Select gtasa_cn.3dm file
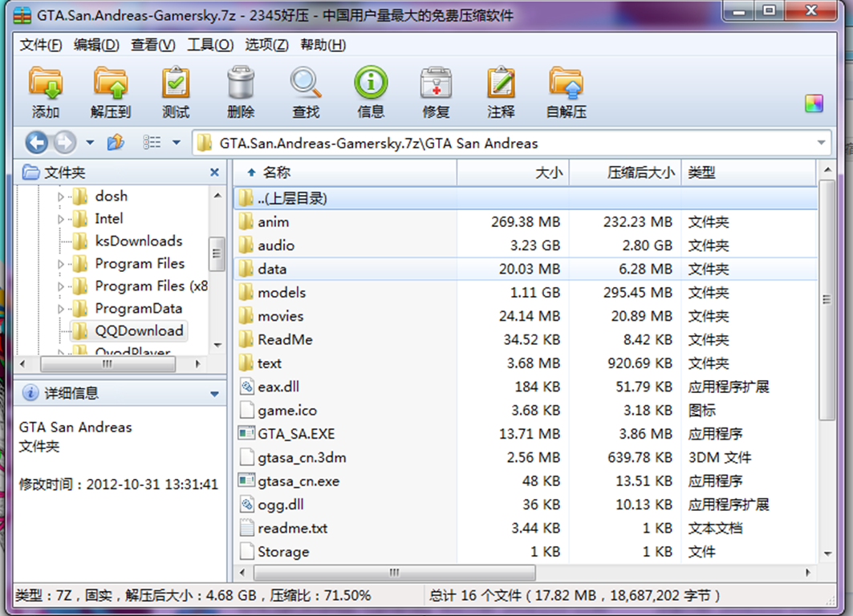The image size is (853, 616). click(x=526, y=457)
